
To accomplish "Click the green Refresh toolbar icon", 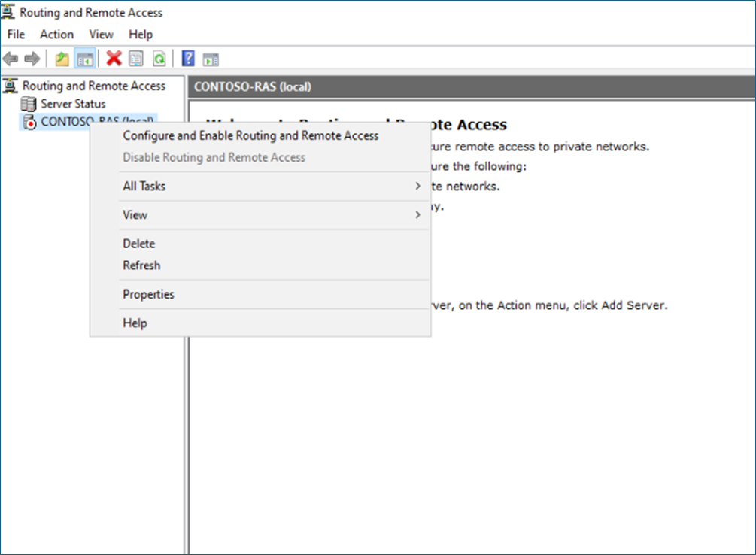I will click(159, 59).
